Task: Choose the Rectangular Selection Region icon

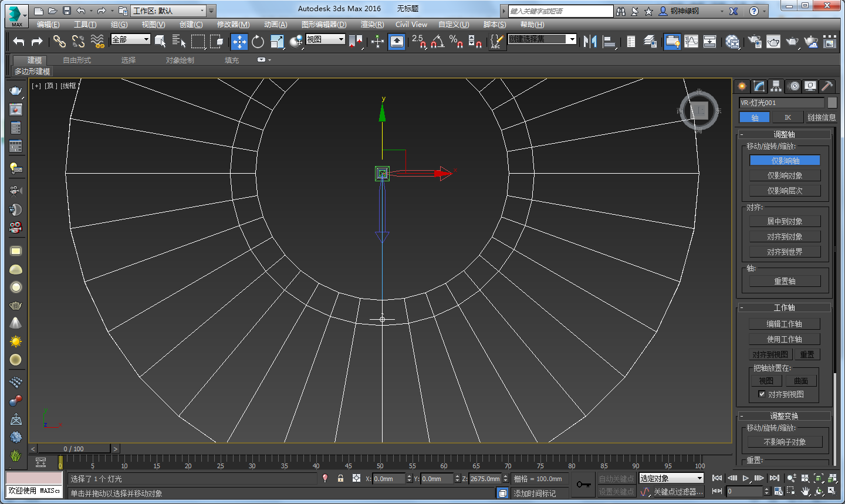Action: [198, 41]
